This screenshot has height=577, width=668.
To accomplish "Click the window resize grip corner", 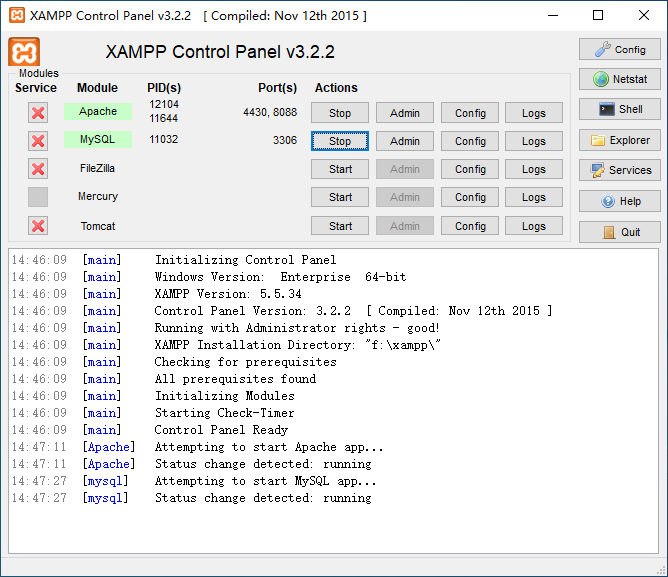I will point(662,570).
